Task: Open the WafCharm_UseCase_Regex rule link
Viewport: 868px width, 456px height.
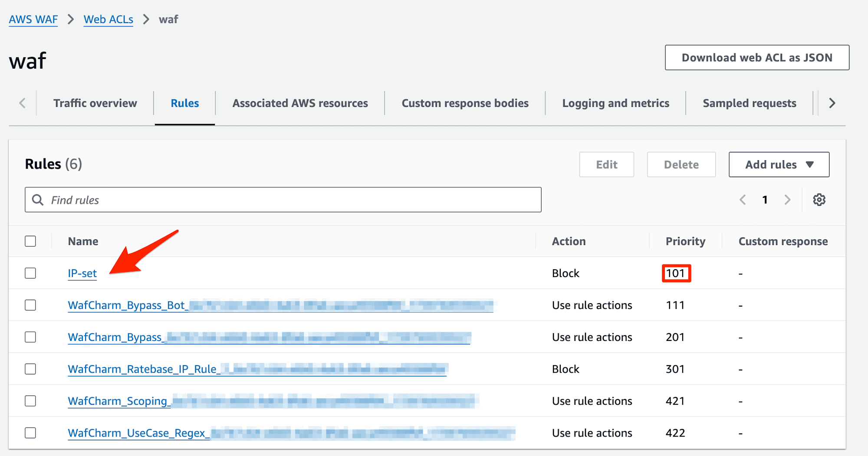Action: point(291,433)
